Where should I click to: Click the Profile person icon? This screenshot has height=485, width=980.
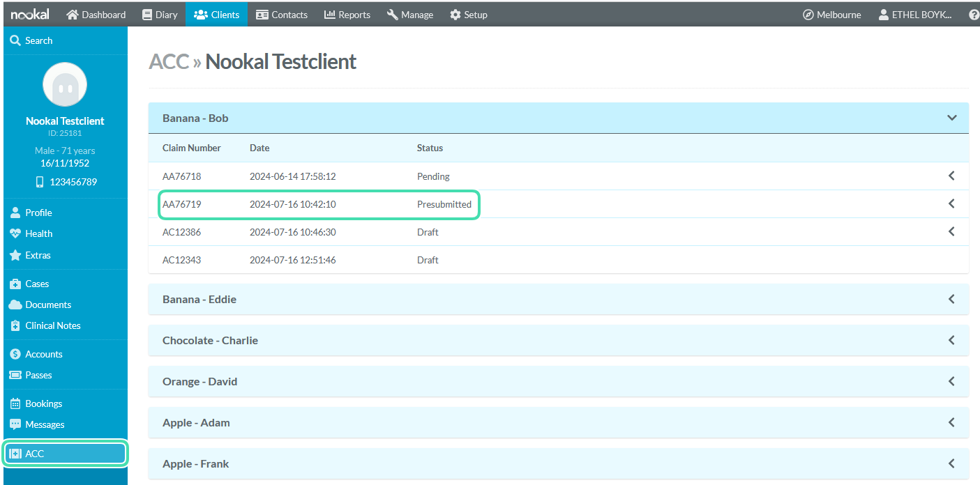15,213
